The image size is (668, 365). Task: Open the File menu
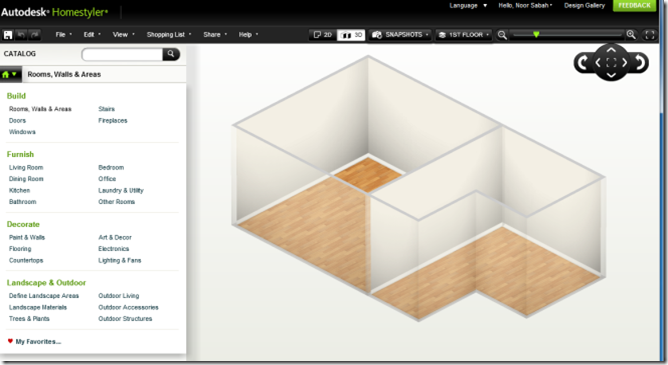click(x=63, y=34)
